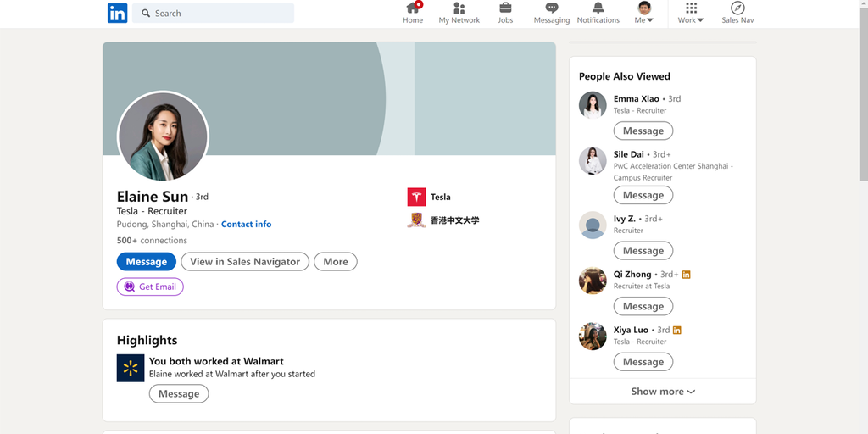868x434 pixels.
Task: Click View in Sales Navigator button
Action: (x=245, y=262)
